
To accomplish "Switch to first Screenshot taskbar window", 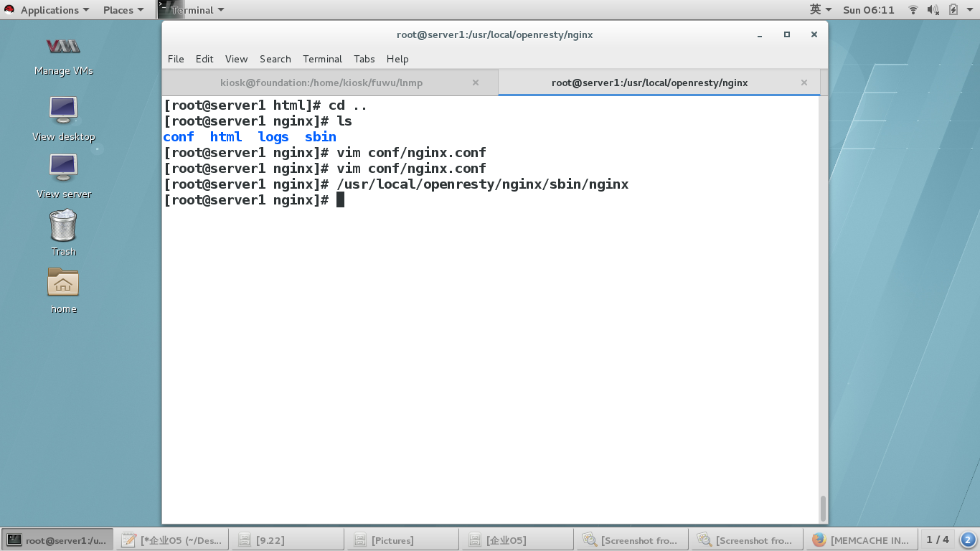I will tap(632, 540).
